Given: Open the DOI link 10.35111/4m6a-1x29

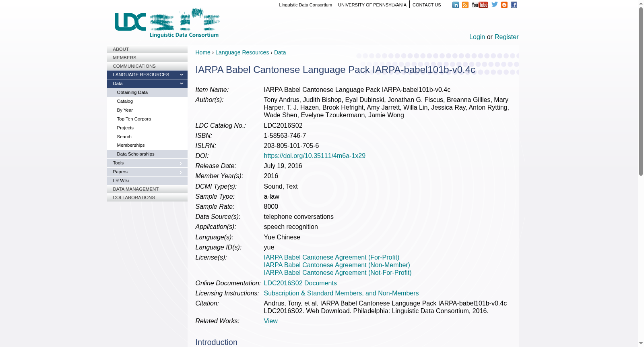Looking at the screenshot, I should 315,156.
